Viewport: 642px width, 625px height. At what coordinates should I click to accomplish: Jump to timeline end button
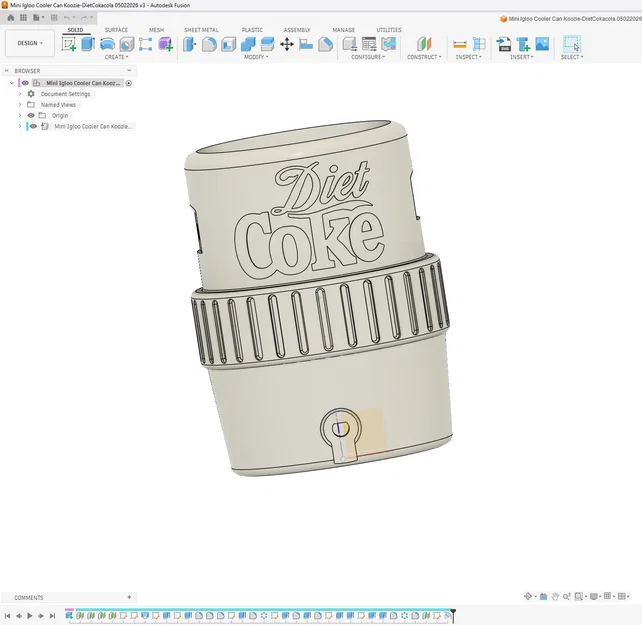52,616
